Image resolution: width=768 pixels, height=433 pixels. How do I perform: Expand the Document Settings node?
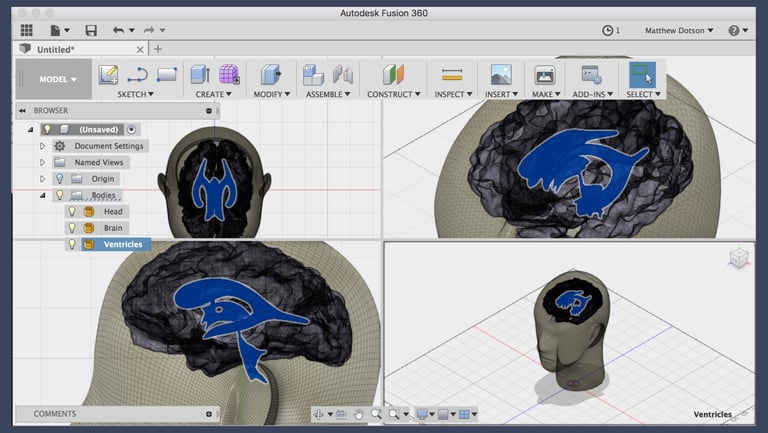point(42,146)
